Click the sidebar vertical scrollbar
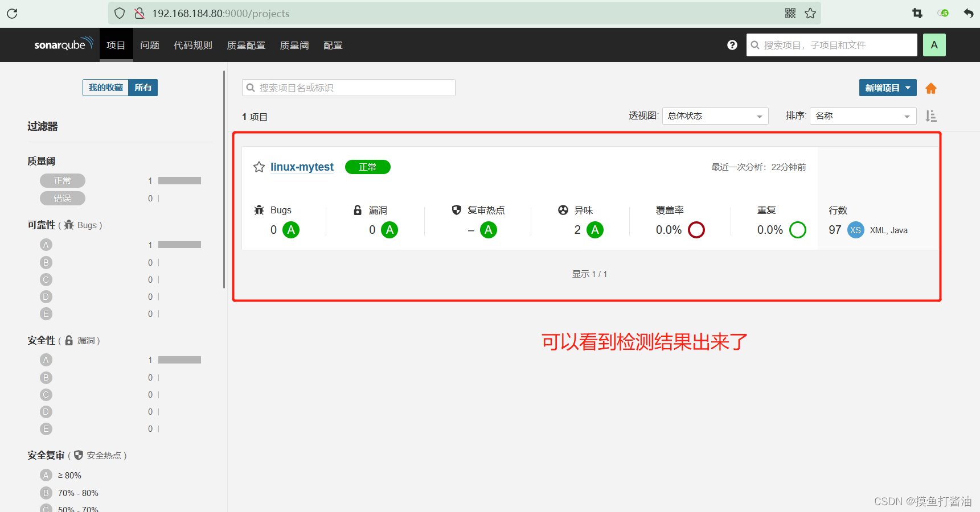The image size is (980, 512). [224, 179]
